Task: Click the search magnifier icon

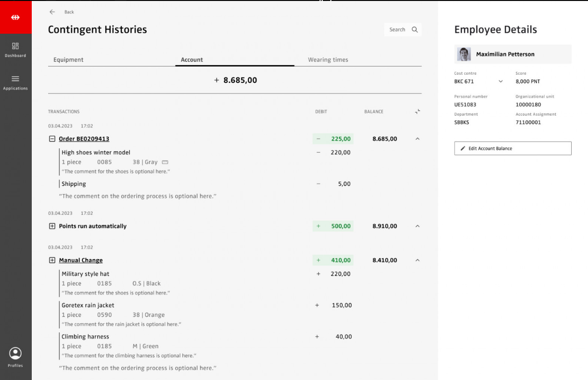Action: point(415,30)
